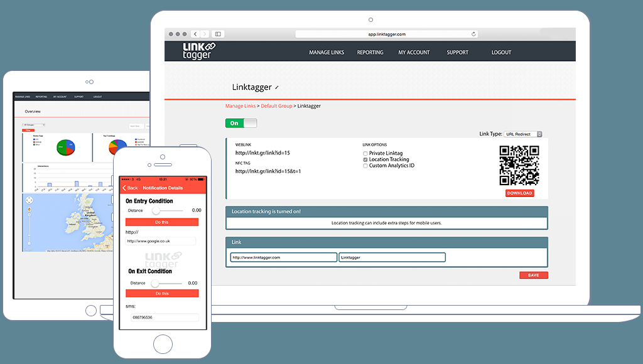643x364 pixels.
Task: Open Manage Links in the laptop navigation
Action: (327, 53)
